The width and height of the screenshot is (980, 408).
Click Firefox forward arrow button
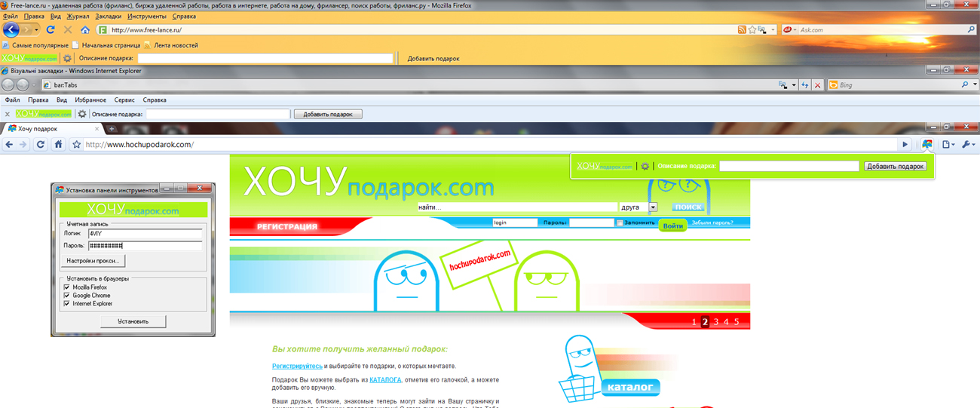[28, 30]
